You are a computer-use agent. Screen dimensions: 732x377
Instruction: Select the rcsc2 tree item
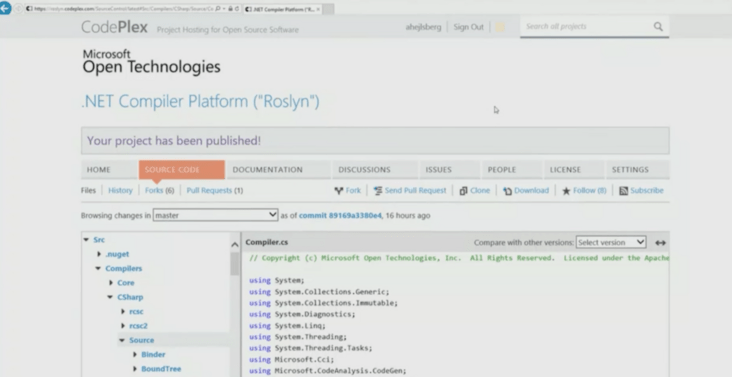(138, 326)
